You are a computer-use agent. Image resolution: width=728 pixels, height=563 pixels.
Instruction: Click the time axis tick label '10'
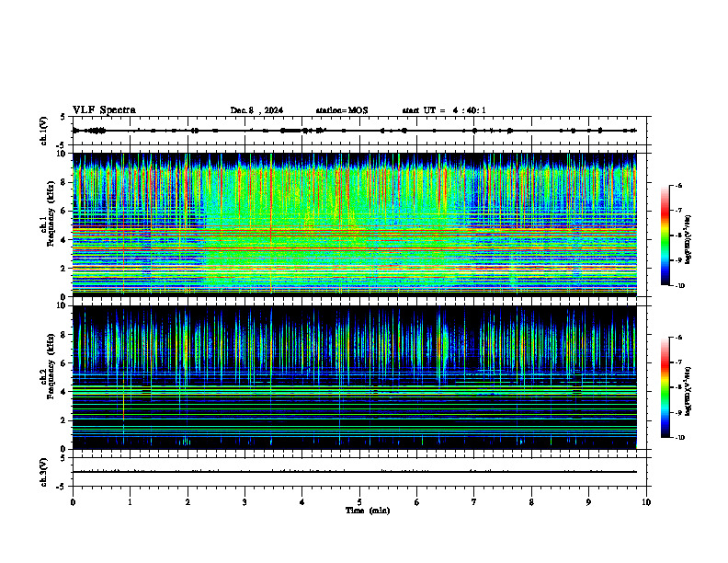click(646, 502)
